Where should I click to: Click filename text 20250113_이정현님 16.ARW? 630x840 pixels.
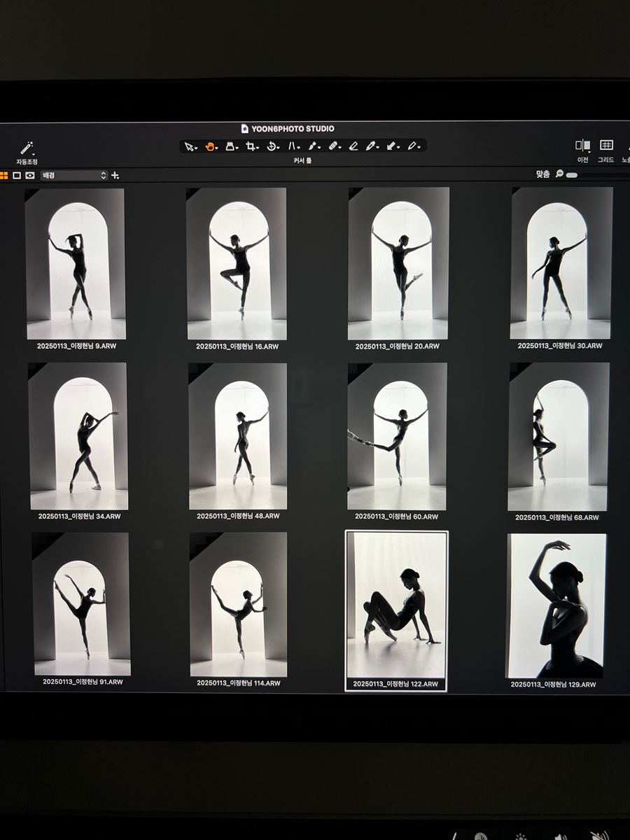click(x=237, y=346)
